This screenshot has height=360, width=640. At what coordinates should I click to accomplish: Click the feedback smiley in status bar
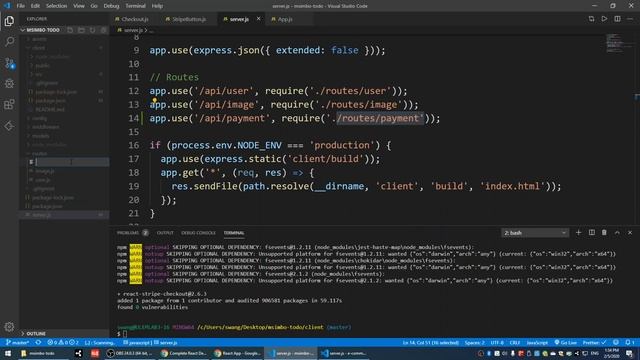(x=616, y=342)
